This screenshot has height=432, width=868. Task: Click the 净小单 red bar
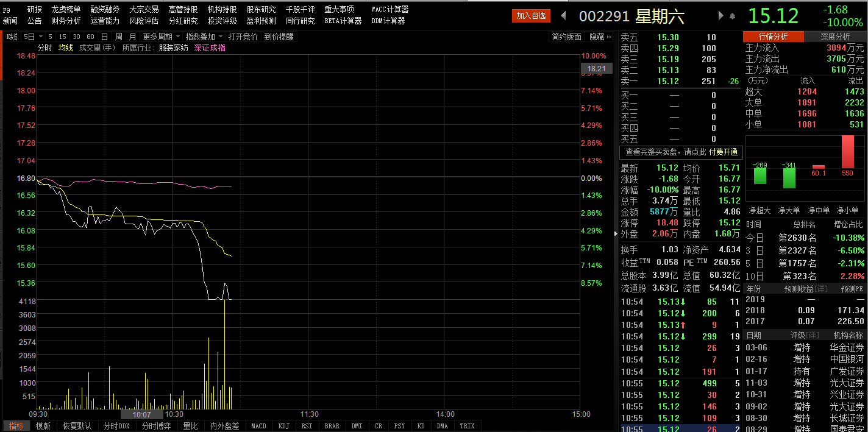click(x=848, y=152)
